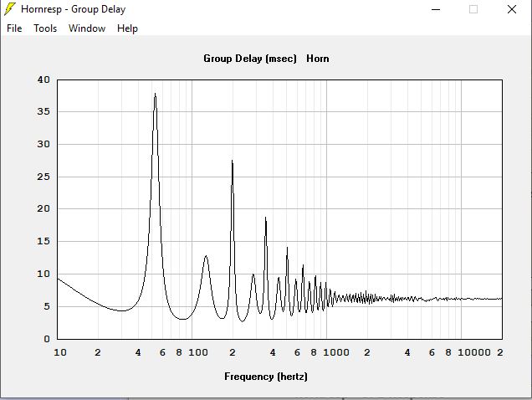
Task: Click the 40 value on the vertical axis
Action: pos(43,79)
